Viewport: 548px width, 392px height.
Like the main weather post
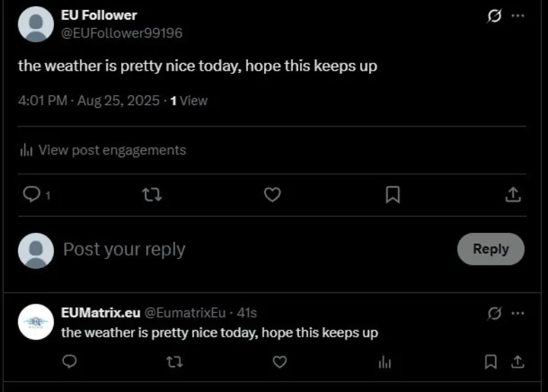point(272,195)
